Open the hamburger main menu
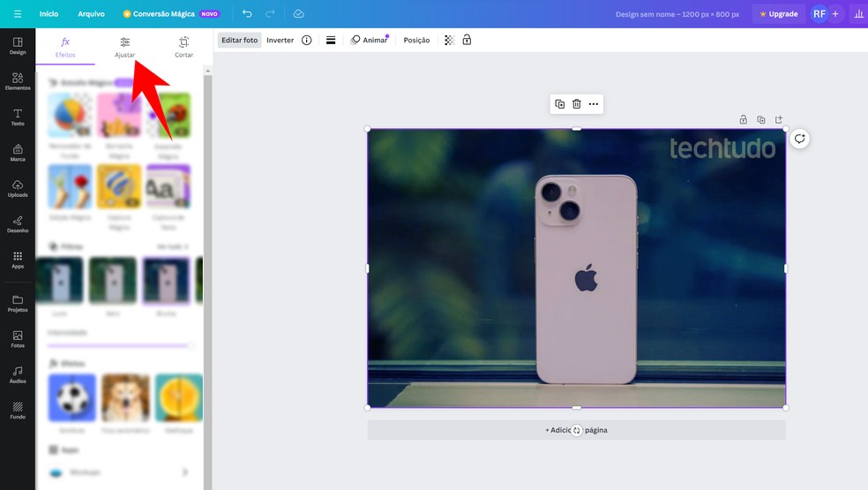 [x=18, y=14]
